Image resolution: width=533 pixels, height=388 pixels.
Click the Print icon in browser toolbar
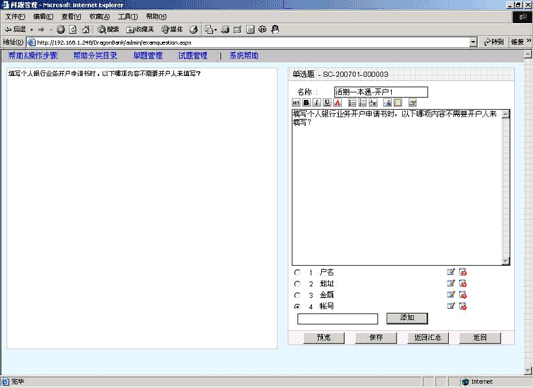coord(225,30)
